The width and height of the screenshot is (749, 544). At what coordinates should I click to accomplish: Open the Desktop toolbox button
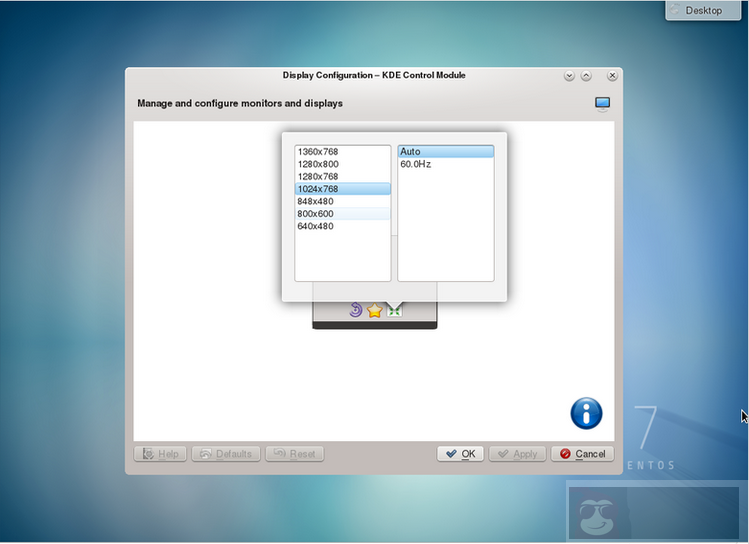(703, 11)
